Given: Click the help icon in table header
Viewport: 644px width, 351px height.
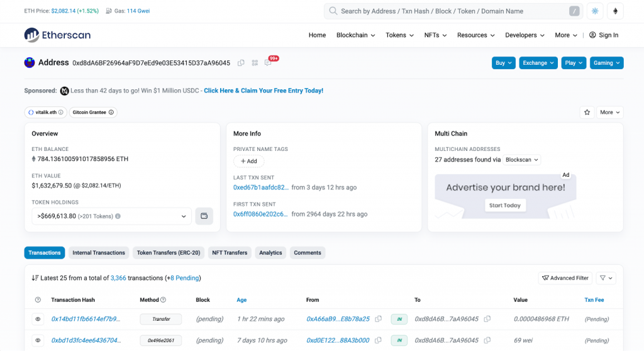Looking at the screenshot, I should click(38, 300).
